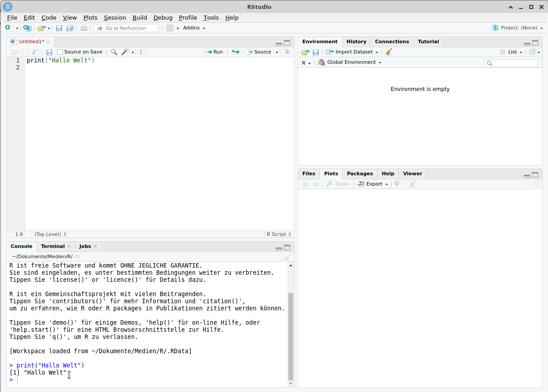Switch to the Connections tab
This screenshot has width=548, height=392.
coord(392,41)
